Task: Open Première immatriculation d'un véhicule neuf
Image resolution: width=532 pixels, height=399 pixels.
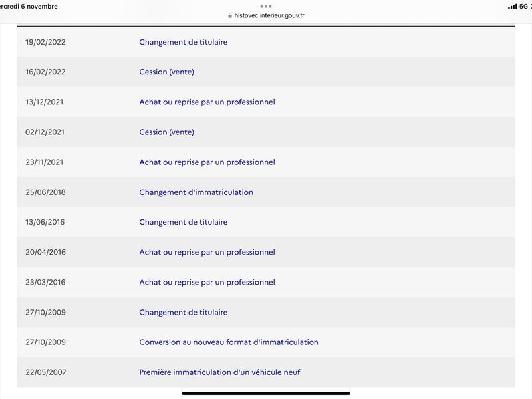Action: tap(219, 372)
